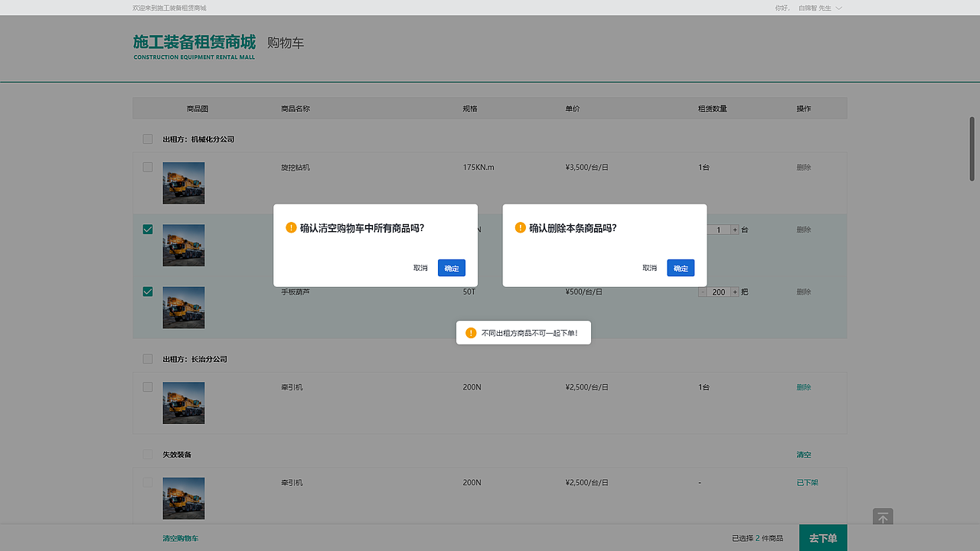Uncheck the checkbox of the 1 台 quantity row

coord(148,230)
